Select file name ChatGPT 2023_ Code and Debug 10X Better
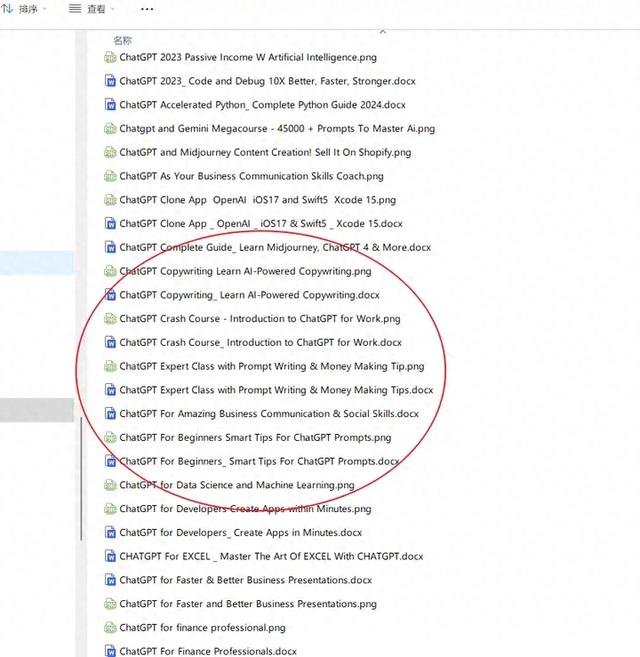 (267, 81)
